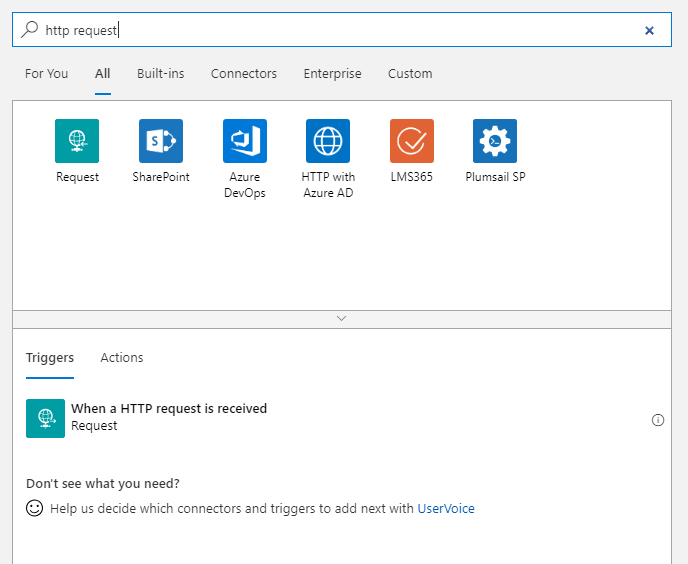Click the magnifier search icon
The width and height of the screenshot is (688, 564).
coord(30,30)
